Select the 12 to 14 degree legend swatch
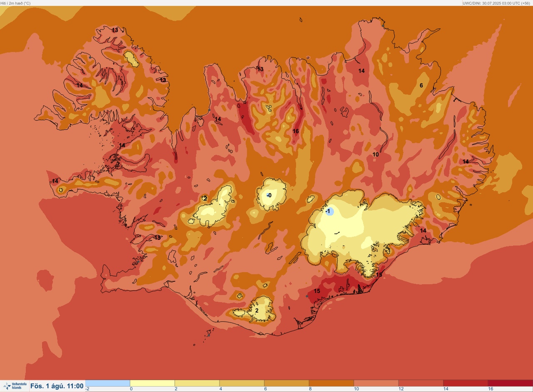The image size is (533, 392). pos(421,383)
